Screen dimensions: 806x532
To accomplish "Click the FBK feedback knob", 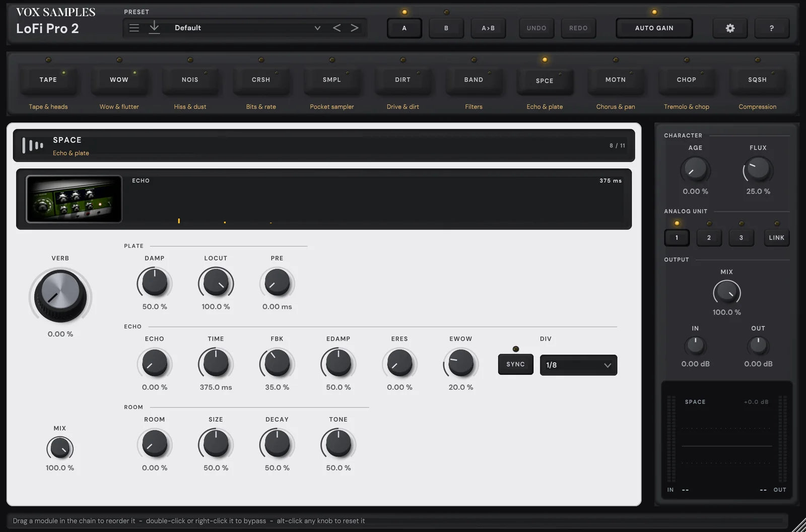I will coord(277,363).
